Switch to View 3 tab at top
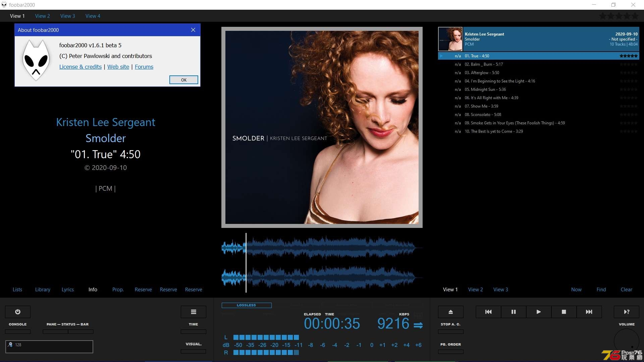The width and height of the screenshot is (644, 362). coord(67,16)
